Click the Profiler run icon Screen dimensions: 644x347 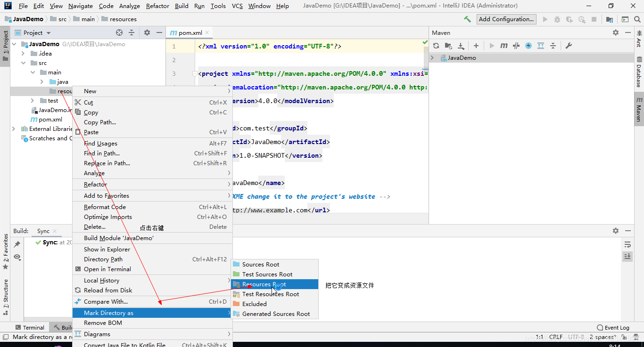[582, 19]
